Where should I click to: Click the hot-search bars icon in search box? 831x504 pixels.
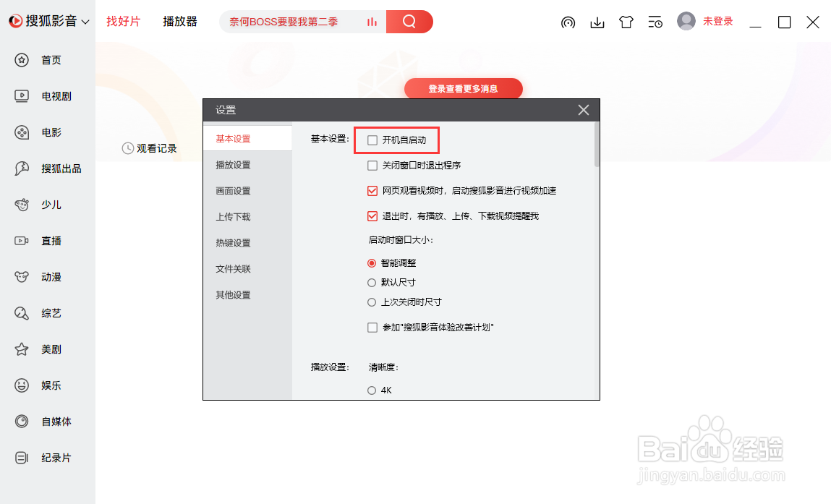pyautogui.click(x=372, y=22)
